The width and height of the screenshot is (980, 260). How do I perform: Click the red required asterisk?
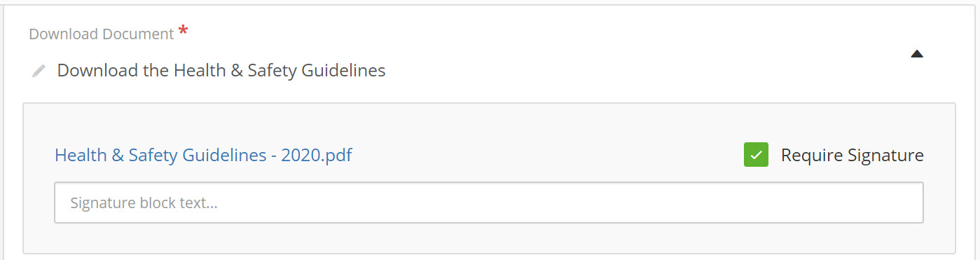click(x=184, y=32)
